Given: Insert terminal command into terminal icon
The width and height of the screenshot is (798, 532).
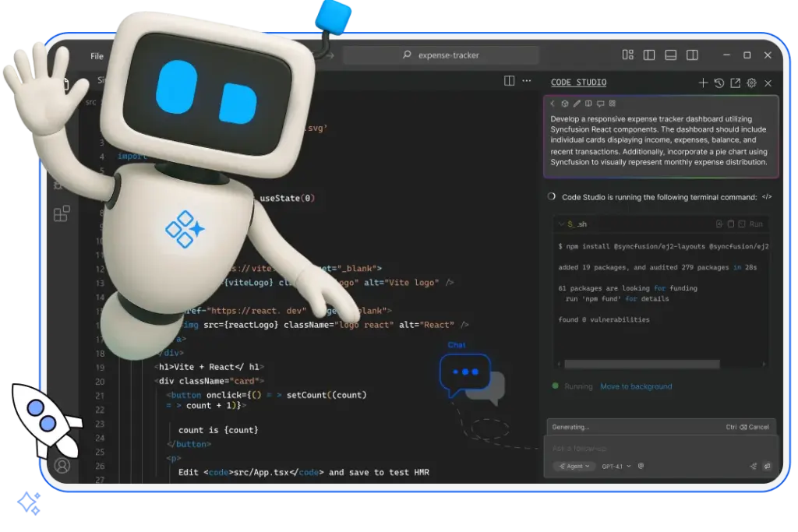Looking at the screenshot, I should [x=719, y=224].
